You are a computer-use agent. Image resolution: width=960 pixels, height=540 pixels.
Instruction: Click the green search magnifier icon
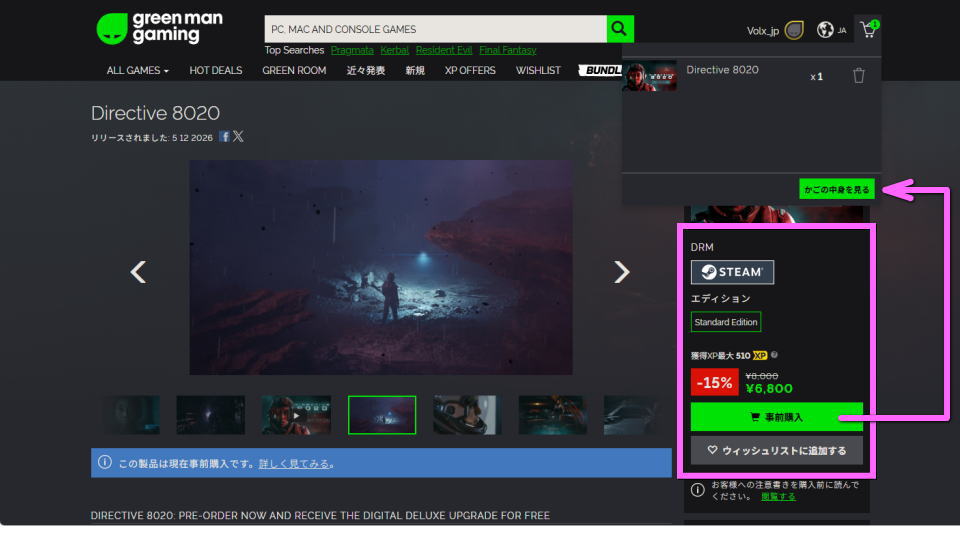coord(621,29)
